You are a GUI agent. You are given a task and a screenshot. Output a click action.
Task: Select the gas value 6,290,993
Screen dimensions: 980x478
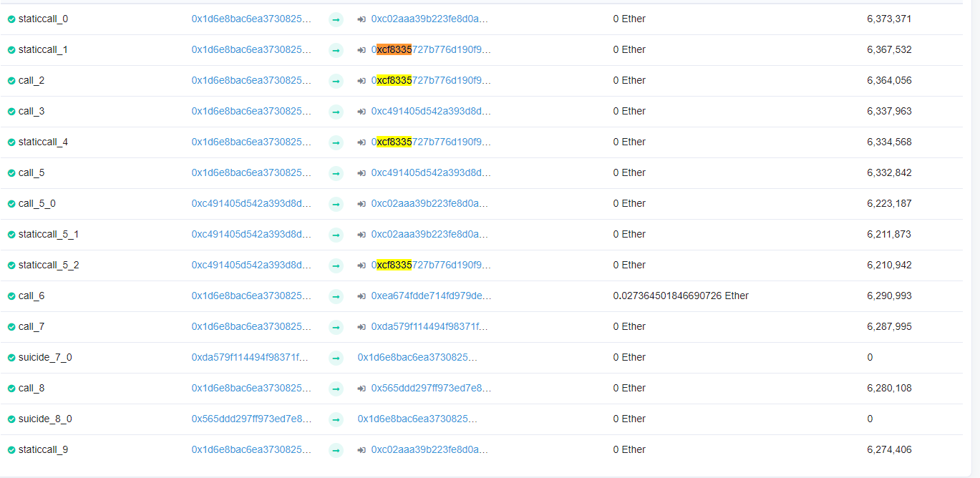(x=889, y=296)
